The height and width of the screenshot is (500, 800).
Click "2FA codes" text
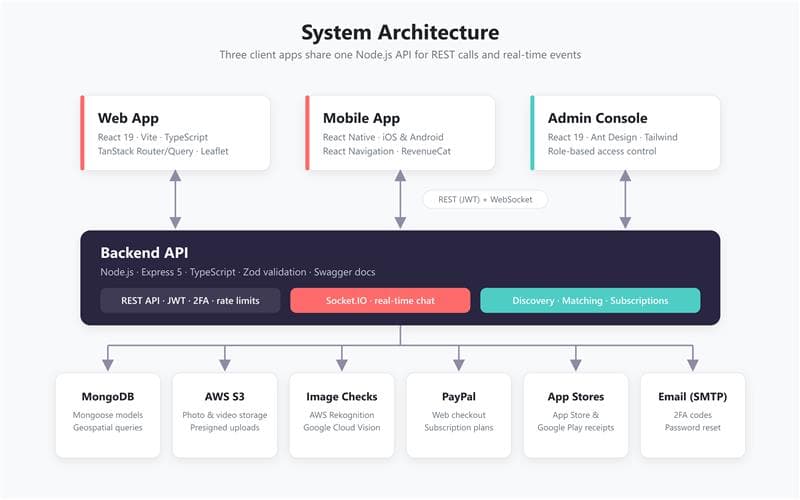[692, 415]
